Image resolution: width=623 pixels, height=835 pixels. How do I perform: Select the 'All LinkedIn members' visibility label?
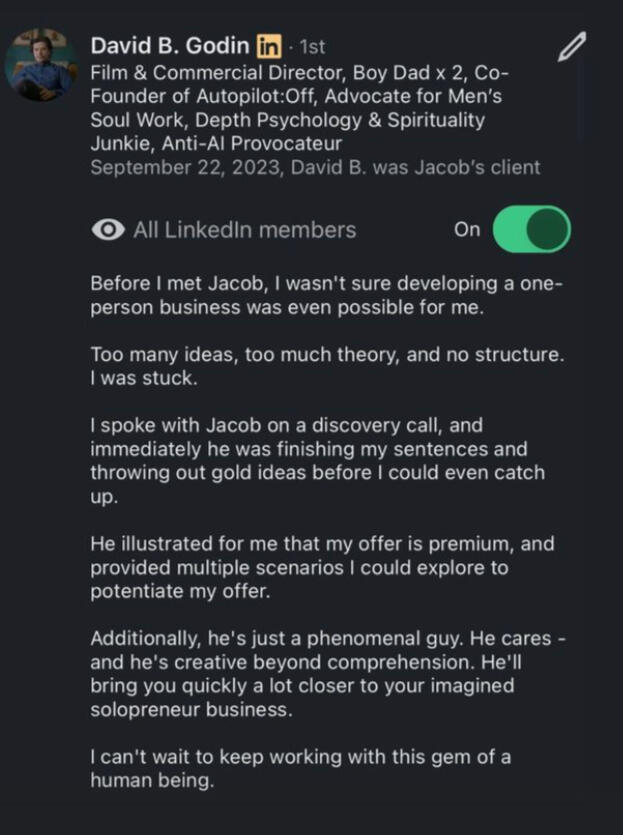[x=244, y=230]
